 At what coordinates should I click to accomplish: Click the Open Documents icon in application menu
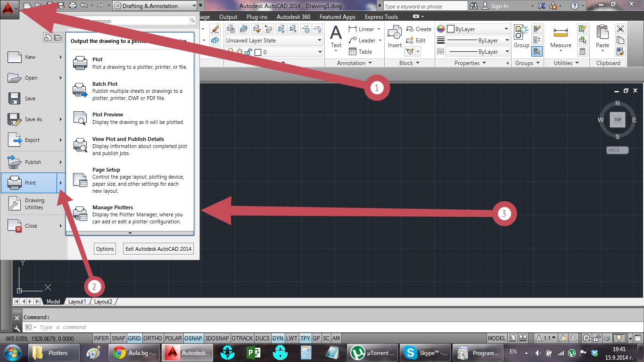[58, 38]
